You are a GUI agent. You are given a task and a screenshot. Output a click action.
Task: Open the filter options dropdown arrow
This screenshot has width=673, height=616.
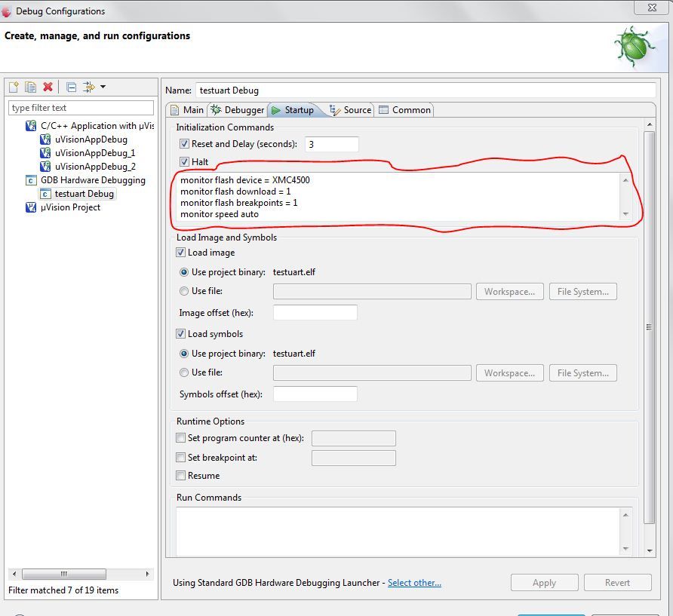pyautogui.click(x=103, y=87)
